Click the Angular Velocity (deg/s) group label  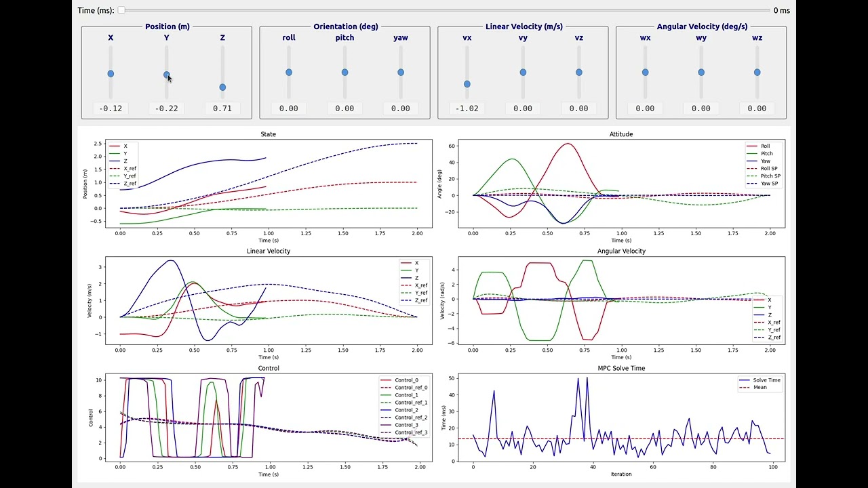tap(702, 26)
